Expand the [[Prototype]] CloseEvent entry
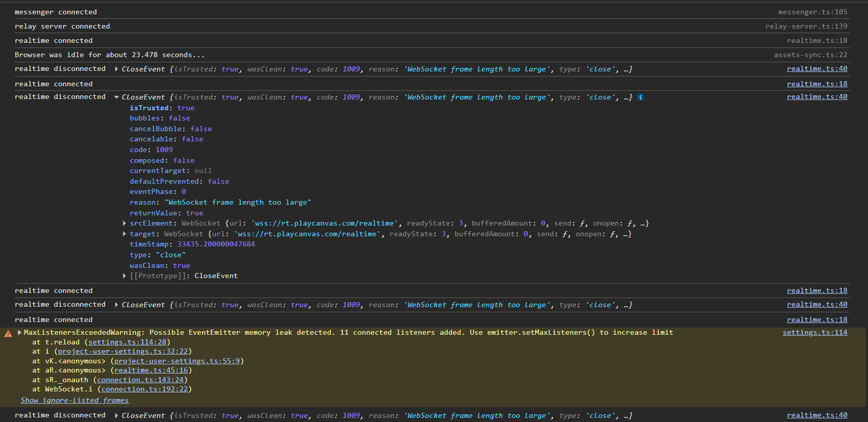The width and height of the screenshot is (868, 422). [x=124, y=276]
